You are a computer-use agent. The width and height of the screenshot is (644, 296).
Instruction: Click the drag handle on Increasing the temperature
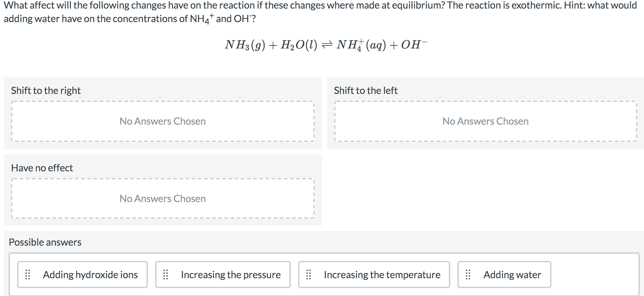click(x=309, y=275)
